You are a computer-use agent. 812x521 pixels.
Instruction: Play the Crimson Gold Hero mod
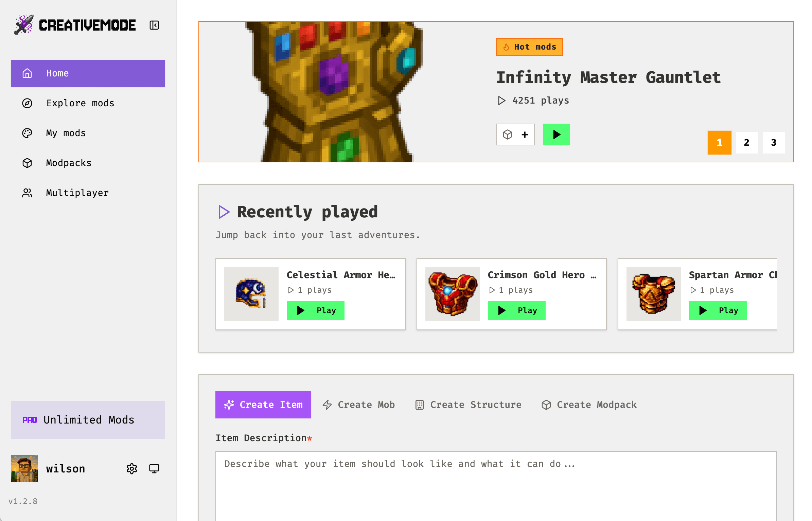coord(516,310)
